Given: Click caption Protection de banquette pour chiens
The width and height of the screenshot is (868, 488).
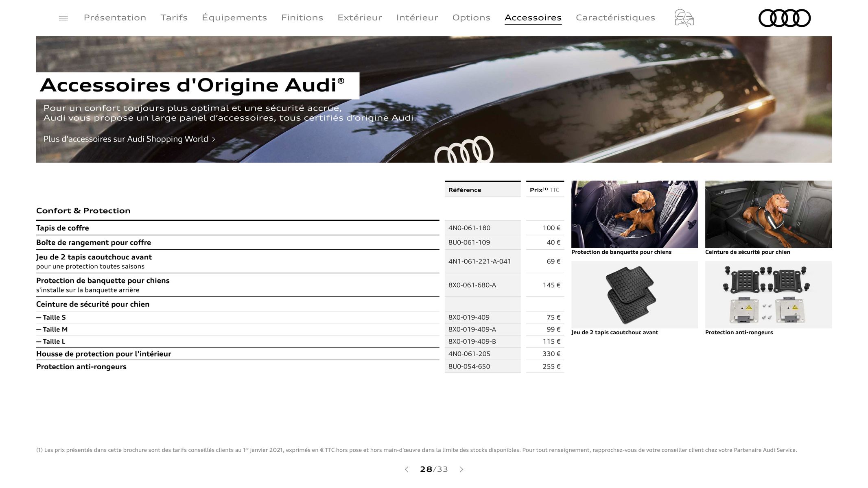Looking at the screenshot, I should tap(621, 252).
